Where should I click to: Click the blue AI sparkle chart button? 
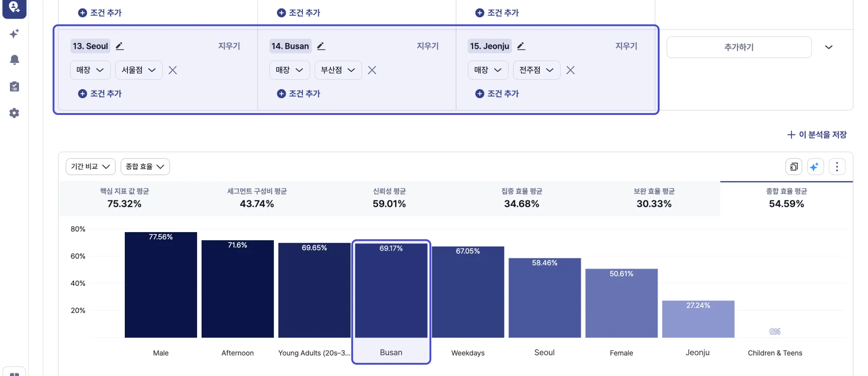(814, 167)
